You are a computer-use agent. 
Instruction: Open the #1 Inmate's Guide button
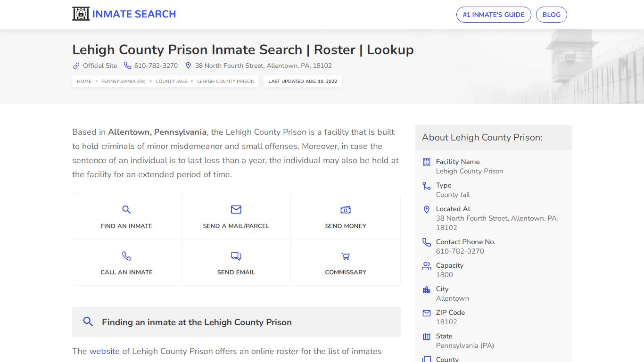tap(494, 15)
